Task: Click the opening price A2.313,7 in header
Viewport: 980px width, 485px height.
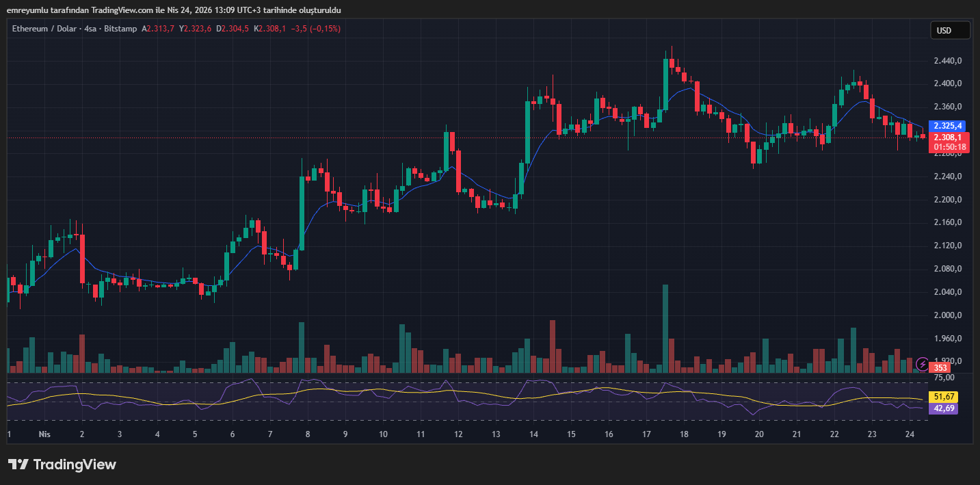Action: pos(158,29)
